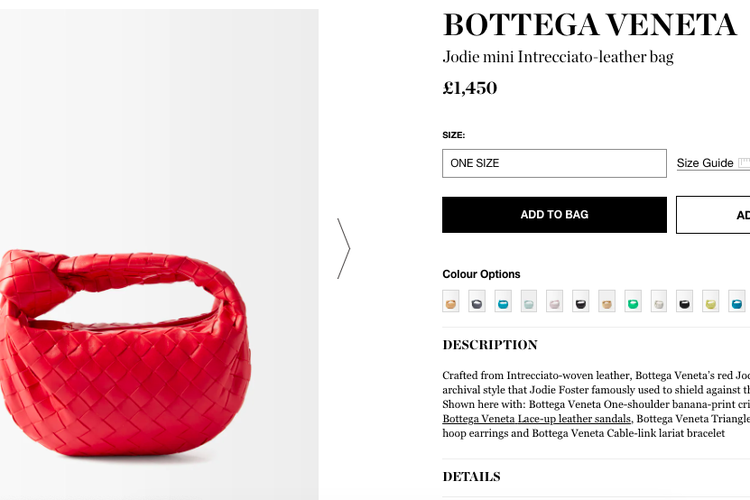
Task: Open the Size Guide link
Action: [x=705, y=163]
